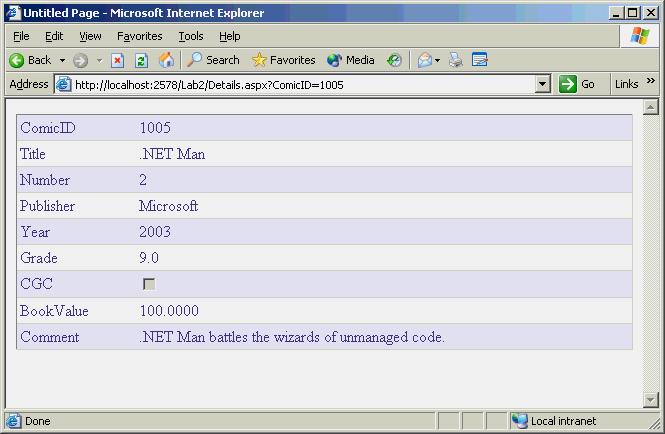The height and width of the screenshot is (434, 665).
Task: Open the Favorites menu
Action: (x=140, y=36)
